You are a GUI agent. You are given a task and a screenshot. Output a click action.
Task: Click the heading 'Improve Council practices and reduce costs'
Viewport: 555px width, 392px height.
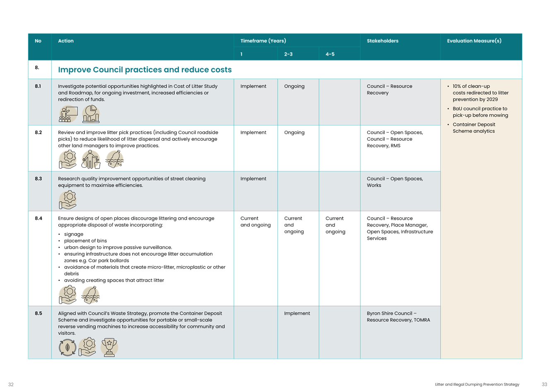pos(145,70)
